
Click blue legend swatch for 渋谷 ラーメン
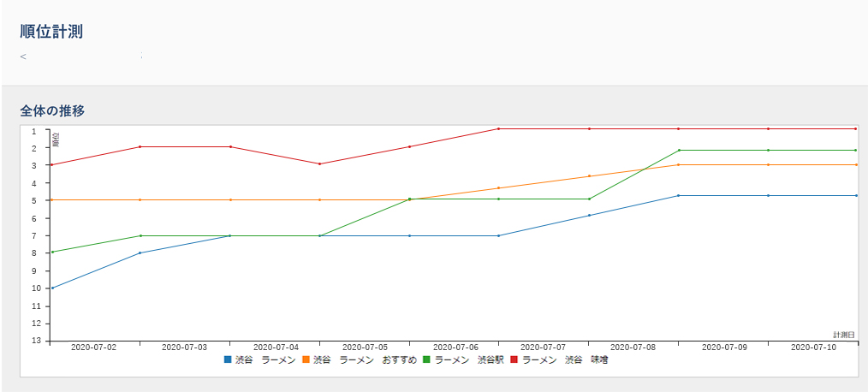[227, 360]
